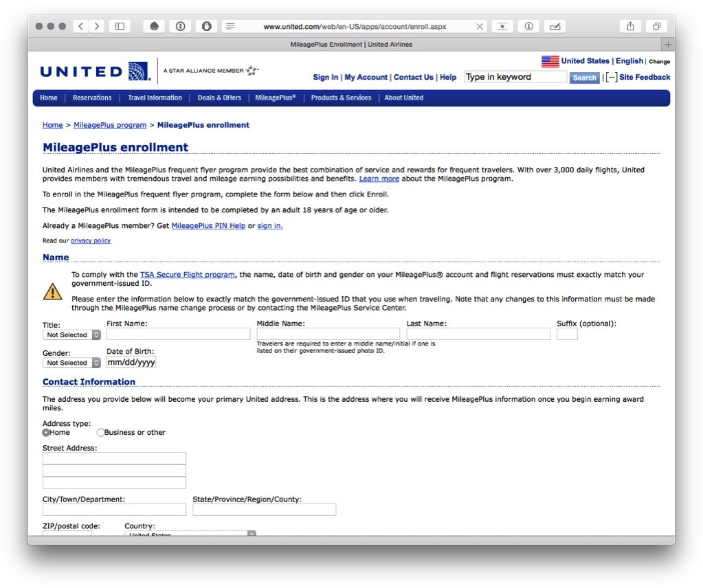Image resolution: width=703 pixels, height=588 pixels.
Task: Add a new tab with plus button
Action: click(x=668, y=45)
